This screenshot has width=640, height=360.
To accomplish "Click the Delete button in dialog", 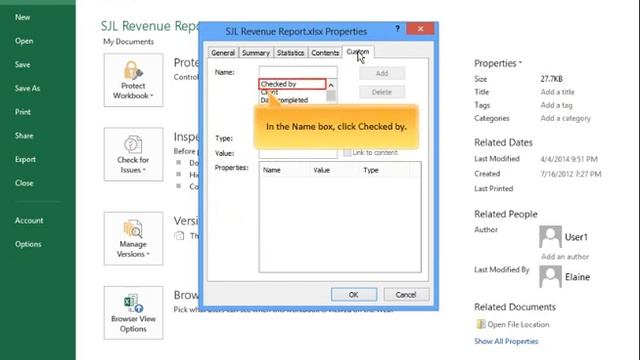I will 382,92.
